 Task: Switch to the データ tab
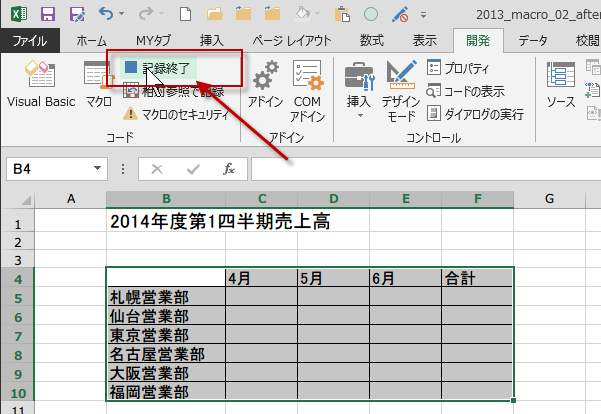click(533, 40)
